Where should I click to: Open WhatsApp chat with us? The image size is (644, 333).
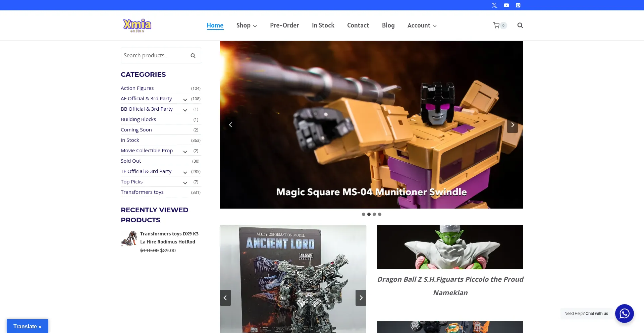pyautogui.click(x=624, y=314)
